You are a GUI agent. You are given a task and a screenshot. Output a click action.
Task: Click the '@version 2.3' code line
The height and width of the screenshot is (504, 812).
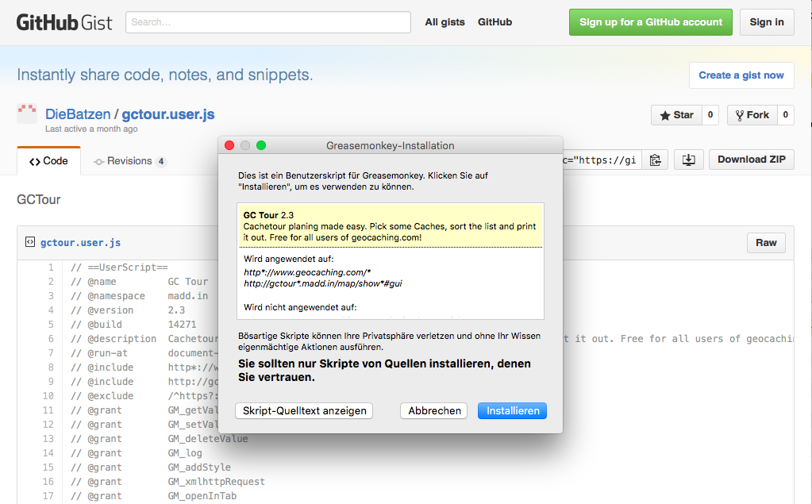pos(127,310)
